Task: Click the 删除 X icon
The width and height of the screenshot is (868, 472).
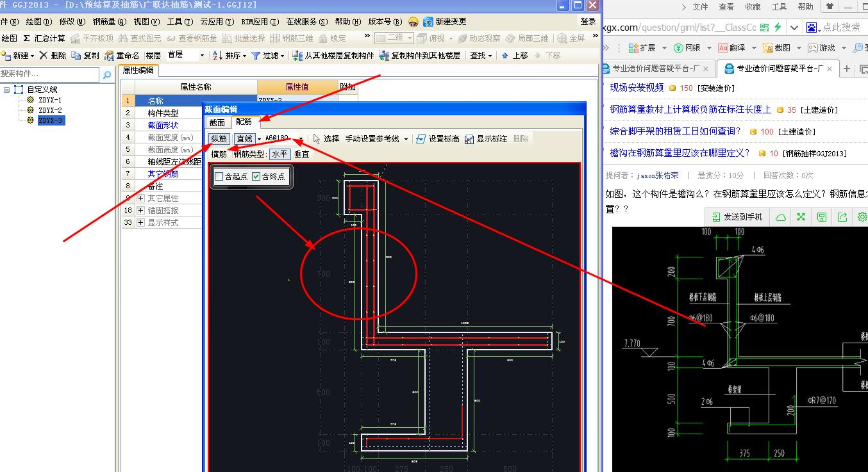Action: (44, 55)
